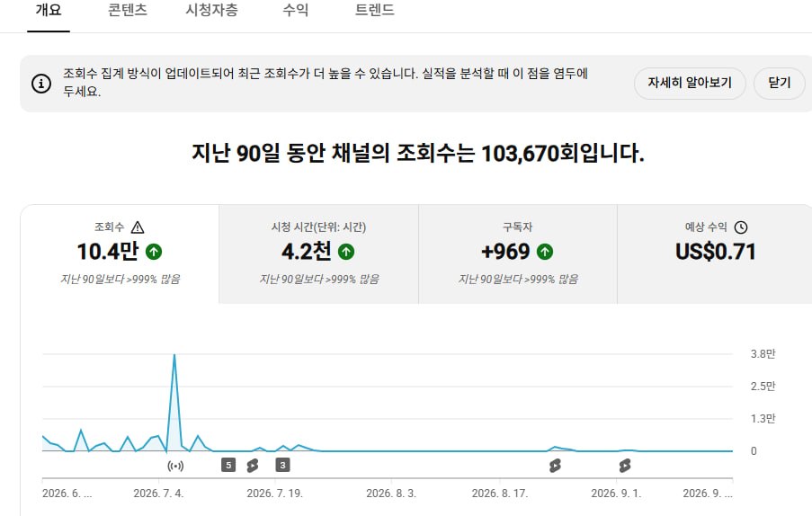Click the 자세히 알아보기 button
812x516 pixels.
tap(690, 83)
